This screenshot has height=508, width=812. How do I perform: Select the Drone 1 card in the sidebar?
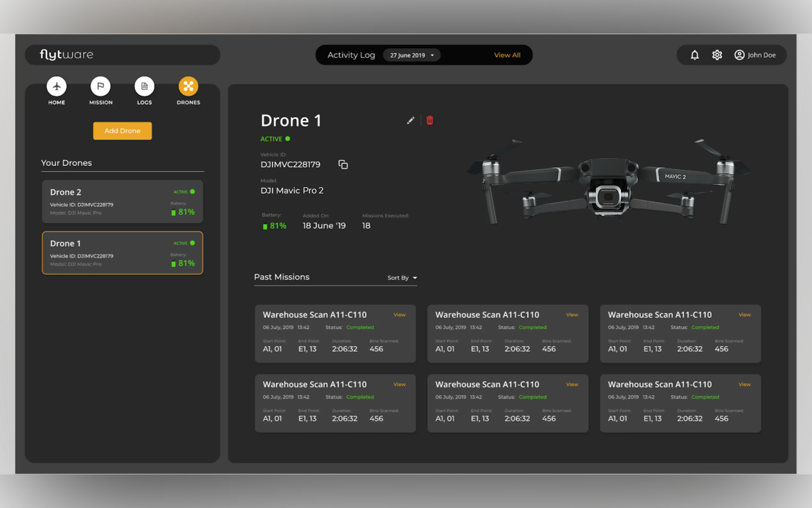[x=122, y=253]
